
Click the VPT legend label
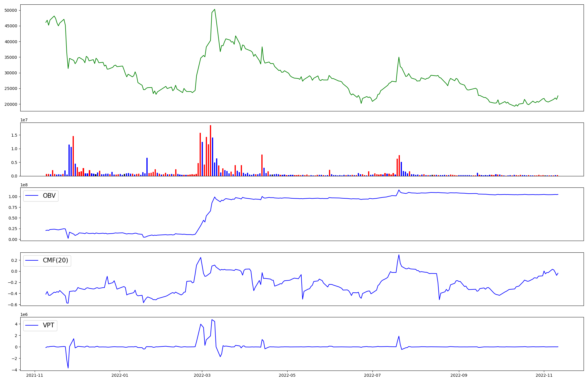pos(49,325)
